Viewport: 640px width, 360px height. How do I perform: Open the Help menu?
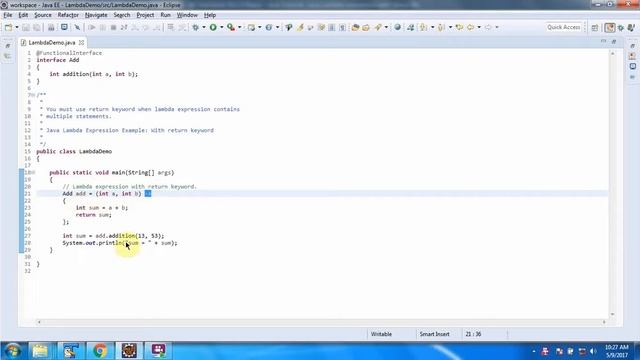210,15
